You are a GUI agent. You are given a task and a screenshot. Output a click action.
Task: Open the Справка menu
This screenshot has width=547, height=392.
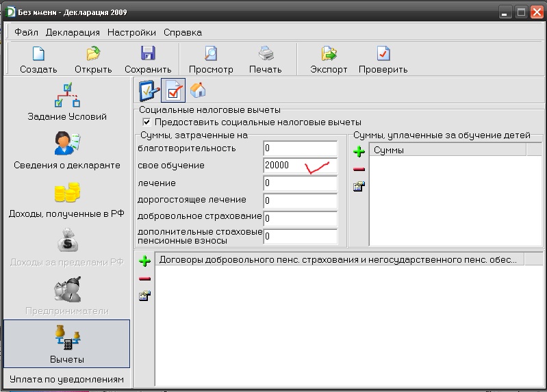(183, 32)
